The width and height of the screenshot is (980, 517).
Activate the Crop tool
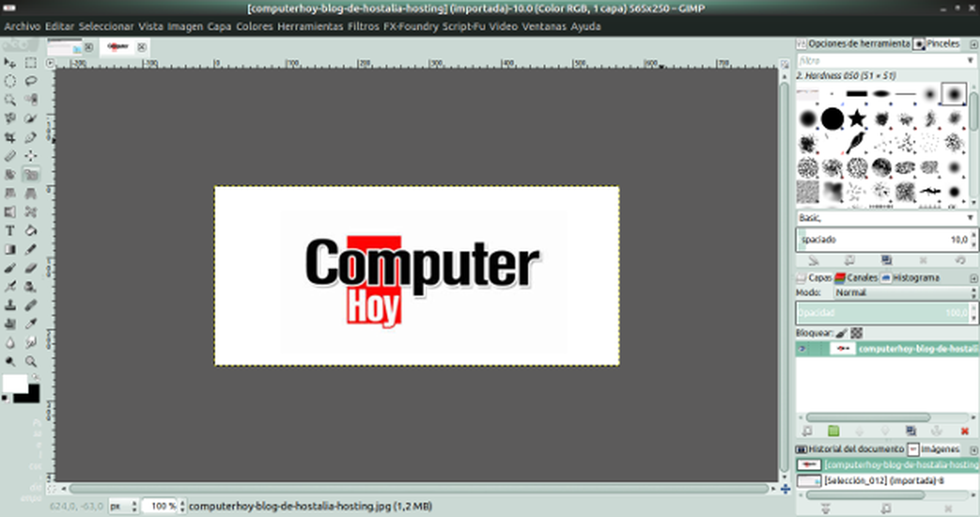pyautogui.click(x=10, y=137)
